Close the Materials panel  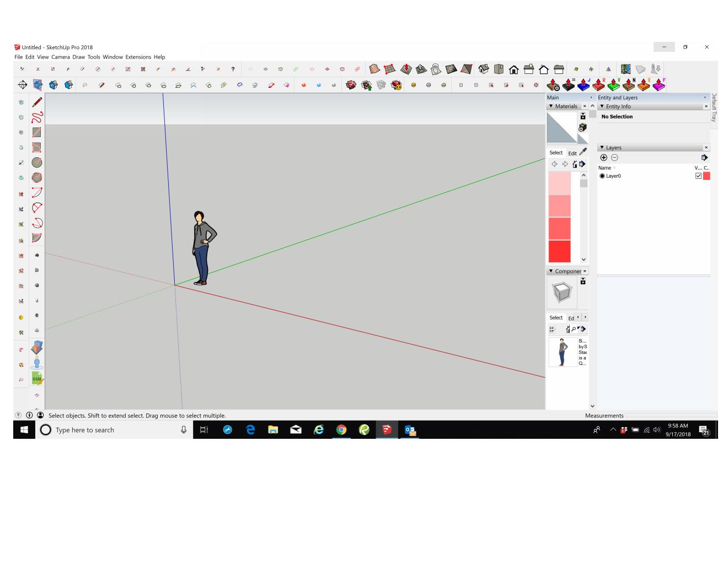click(x=585, y=106)
